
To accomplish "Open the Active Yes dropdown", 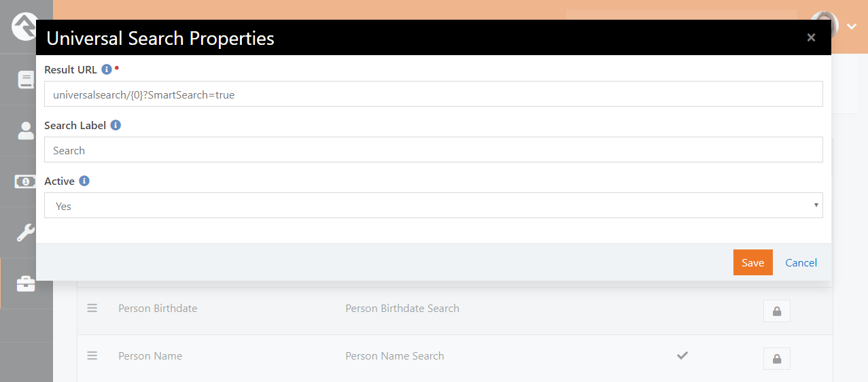I will (x=434, y=205).
